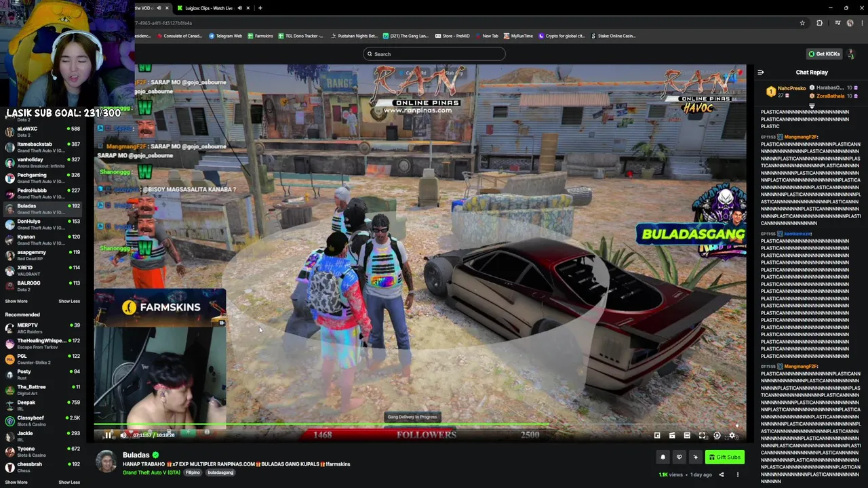Open video player settings gear
Screen dimensions: 868x488
(732, 436)
